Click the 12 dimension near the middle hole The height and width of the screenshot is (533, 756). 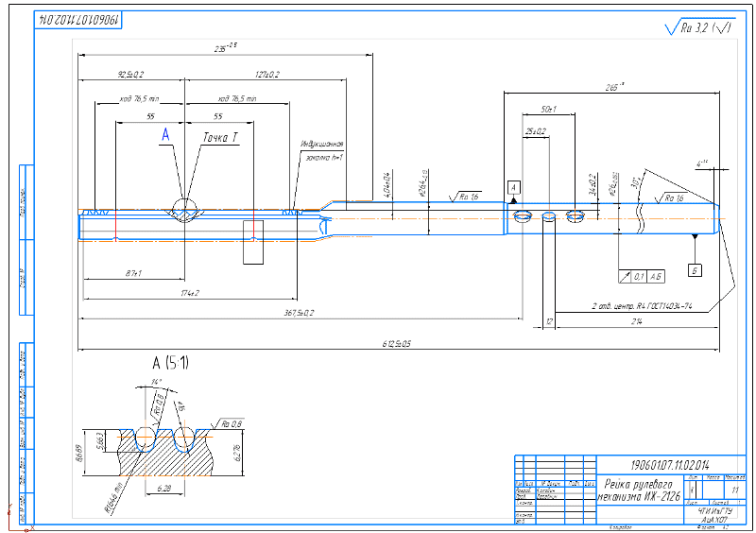549,321
